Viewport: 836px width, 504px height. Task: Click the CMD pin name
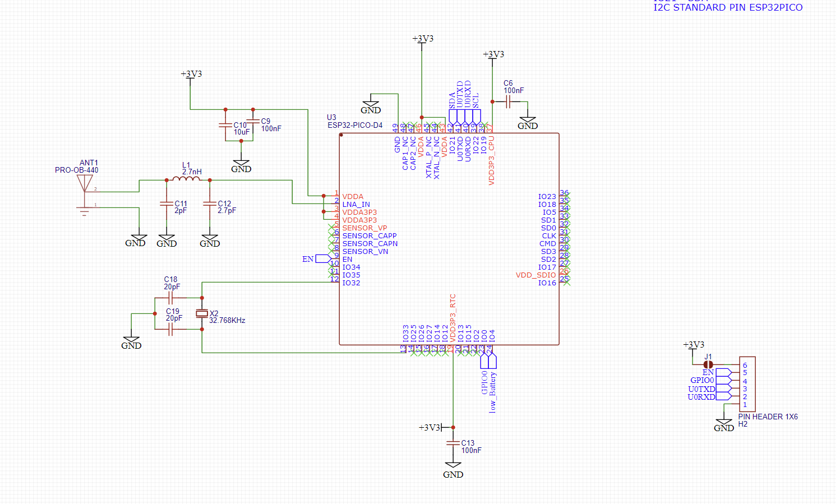(x=548, y=244)
